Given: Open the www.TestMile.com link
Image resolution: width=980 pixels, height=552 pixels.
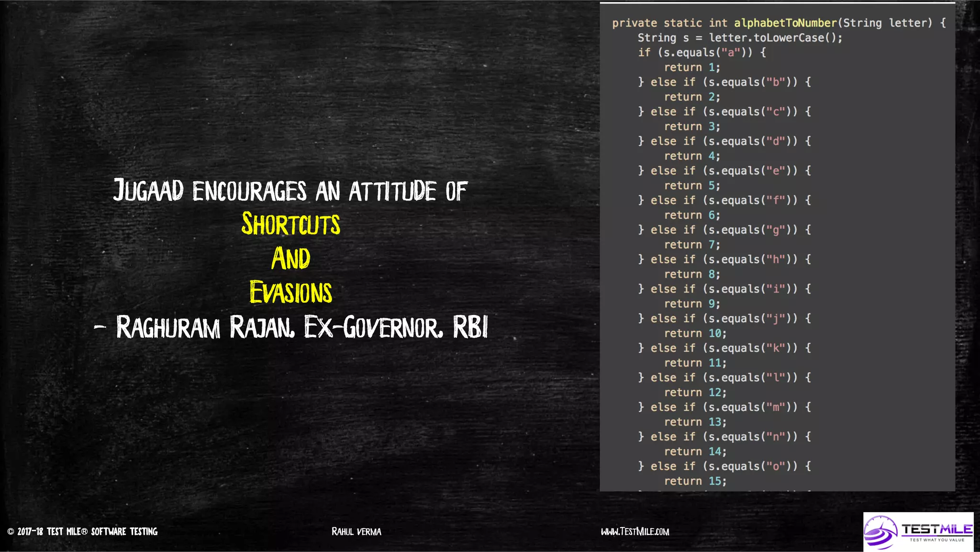Looking at the screenshot, I should tap(635, 531).
